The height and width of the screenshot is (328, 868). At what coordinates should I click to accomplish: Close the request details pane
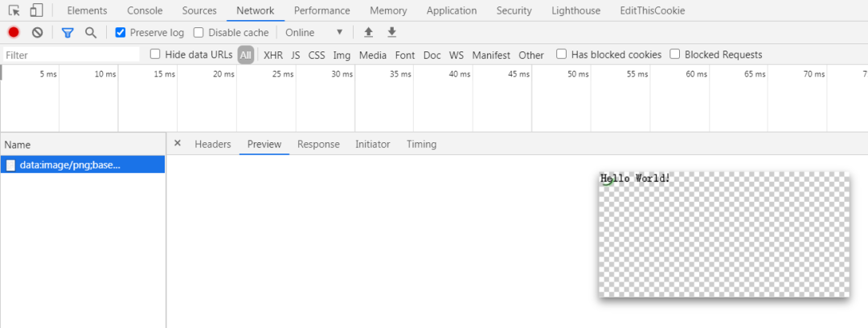click(x=178, y=144)
